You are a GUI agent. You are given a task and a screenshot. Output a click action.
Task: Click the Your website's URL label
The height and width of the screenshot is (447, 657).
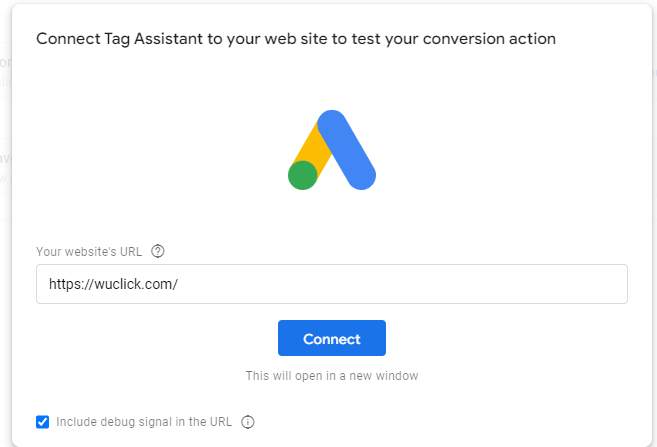89,251
